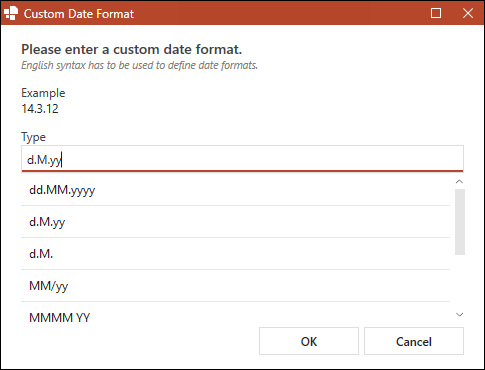Click the think-cell app icon in title bar

(x=11, y=13)
